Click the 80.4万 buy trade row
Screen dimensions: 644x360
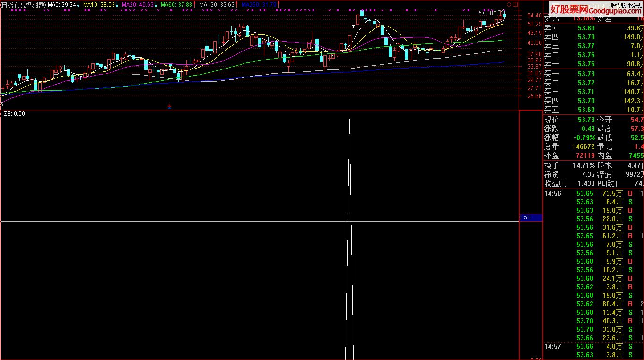(x=593, y=304)
